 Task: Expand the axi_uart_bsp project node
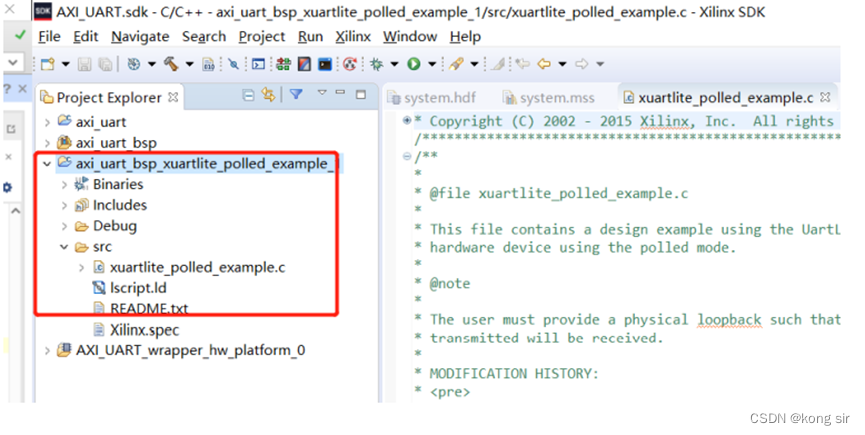coord(47,143)
